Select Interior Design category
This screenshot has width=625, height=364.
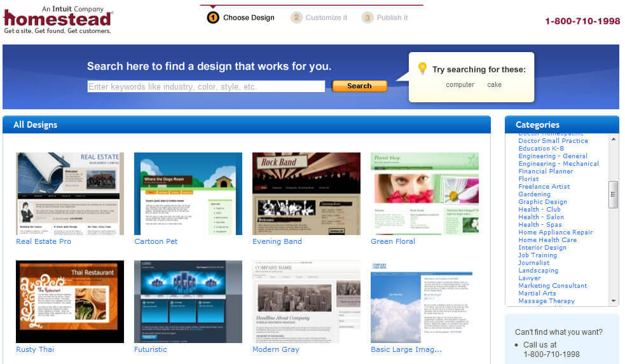(x=542, y=247)
